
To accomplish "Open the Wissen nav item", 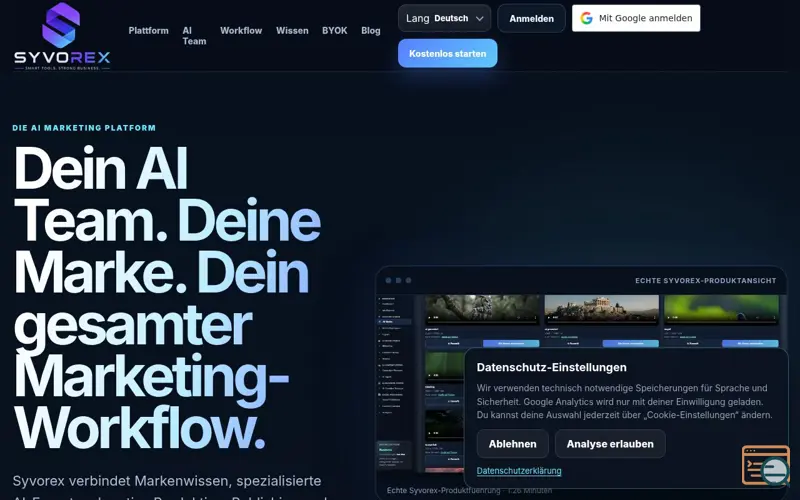I will point(292,31).
